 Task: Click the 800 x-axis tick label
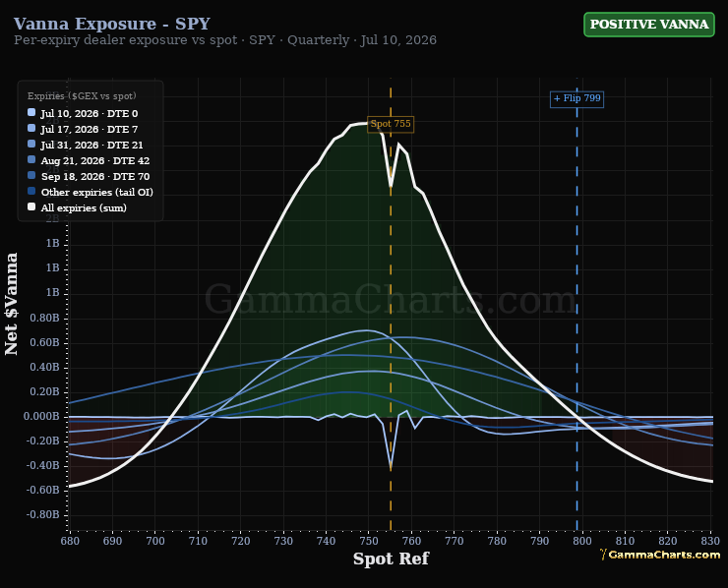[x=582, y=541]
